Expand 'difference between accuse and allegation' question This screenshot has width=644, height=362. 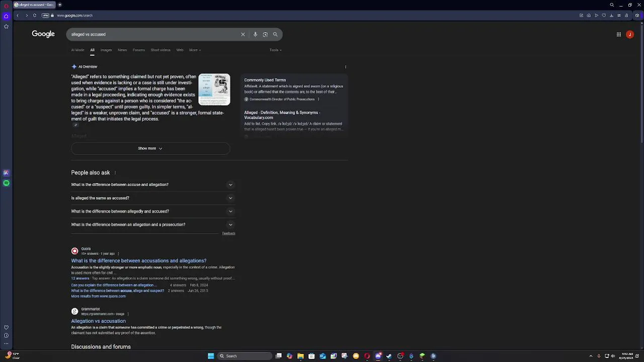[x=152, y=185]
